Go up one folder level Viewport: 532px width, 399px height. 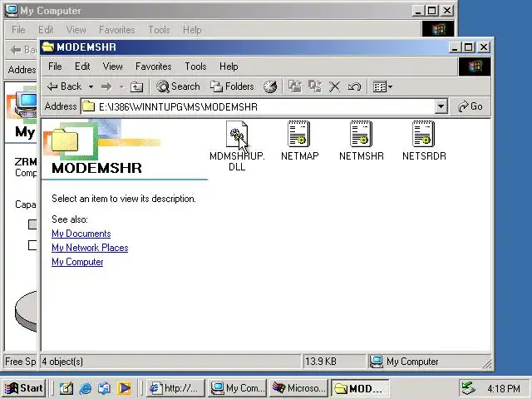tap(136, 87)
